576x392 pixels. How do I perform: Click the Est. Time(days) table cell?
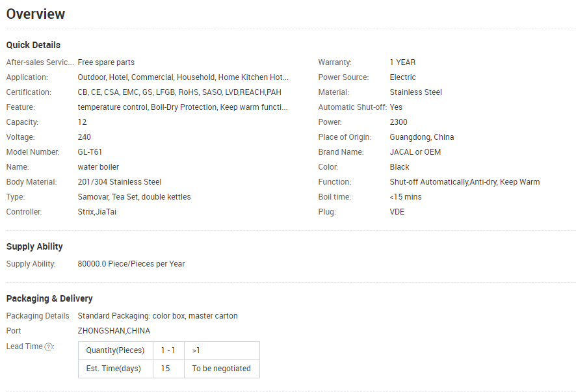[x=115, y=369]
